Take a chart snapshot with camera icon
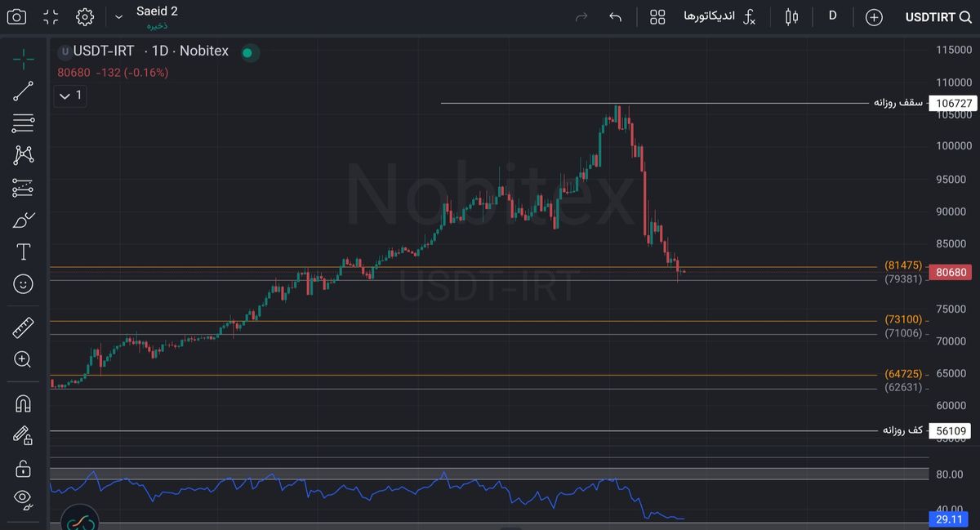980x530 pixels. [x=16, y=16]
